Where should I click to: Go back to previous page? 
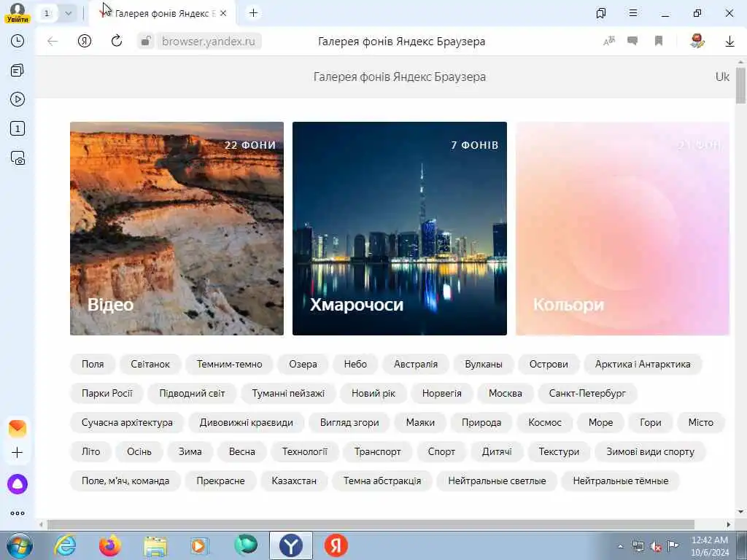tap(53, 41)
